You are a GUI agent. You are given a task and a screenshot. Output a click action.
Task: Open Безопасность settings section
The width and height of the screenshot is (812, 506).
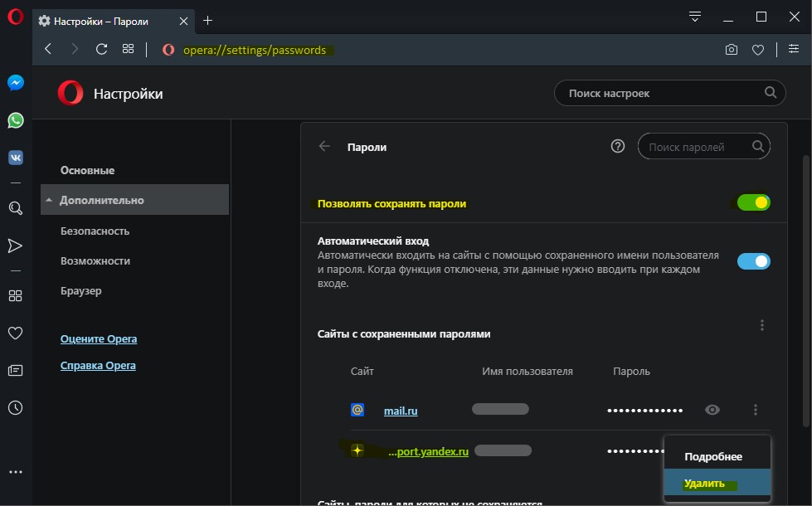95,231
